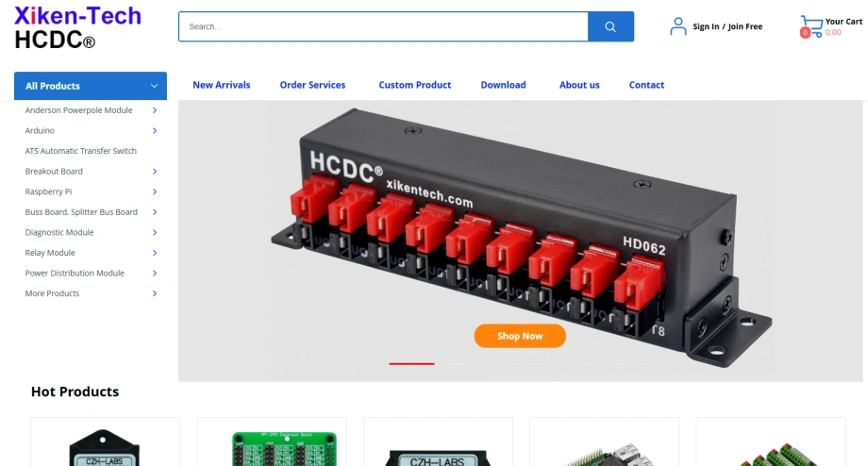Open the green terminal block product thumbnail
Screen dimensions: 868x466
tap(777, 455)
